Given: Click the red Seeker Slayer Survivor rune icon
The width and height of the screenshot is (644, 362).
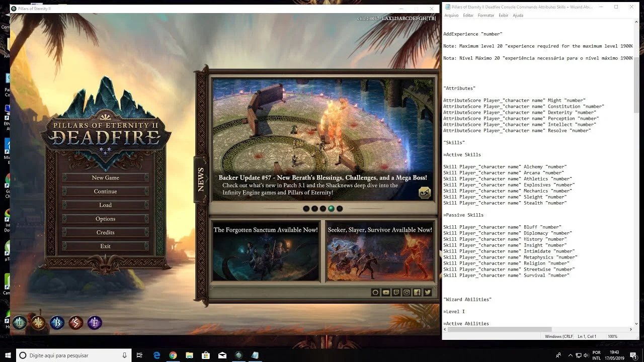Looking at the screenshot, I should [x=76, y=323].
